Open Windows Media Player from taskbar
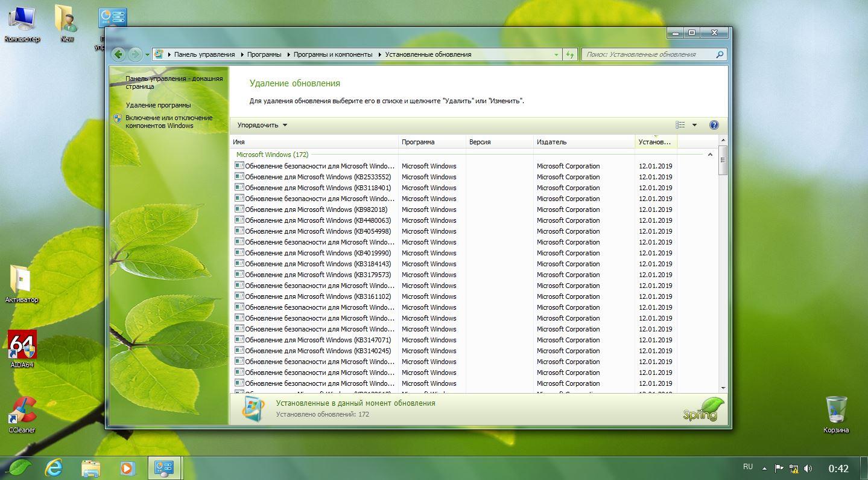 pos(127,467)
